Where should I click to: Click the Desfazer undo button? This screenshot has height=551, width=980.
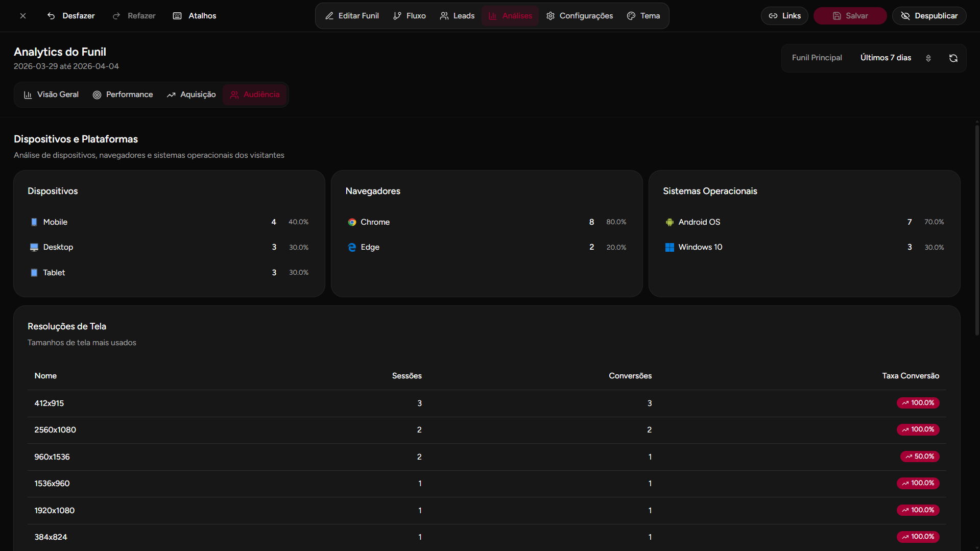coord(71,16)
